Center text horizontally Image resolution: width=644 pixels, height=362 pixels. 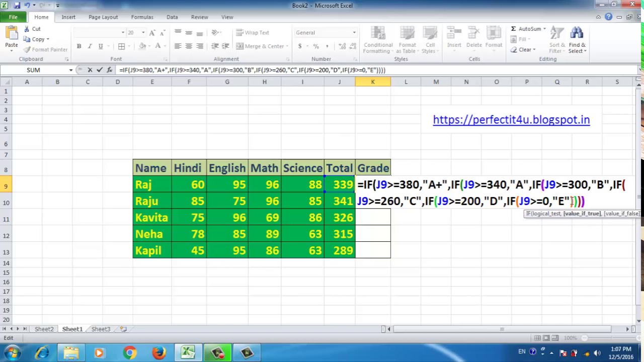pyautogui.click(x=189, y=46)
